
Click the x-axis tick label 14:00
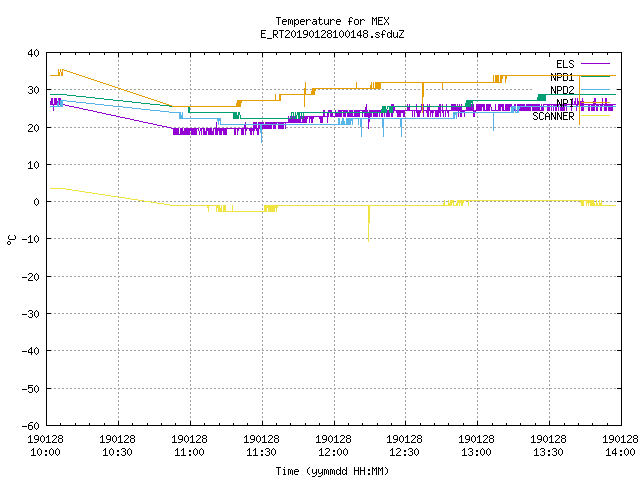(x=620, y=452)
